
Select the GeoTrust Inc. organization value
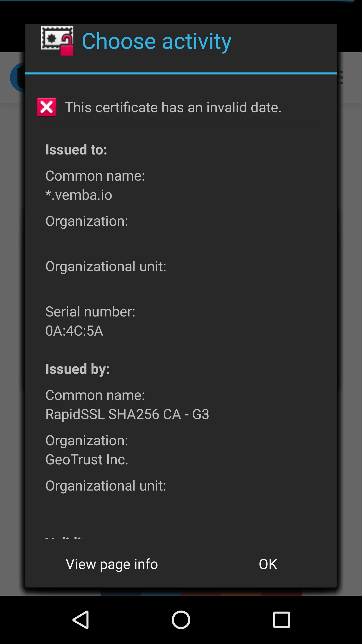tap(87, 460)
